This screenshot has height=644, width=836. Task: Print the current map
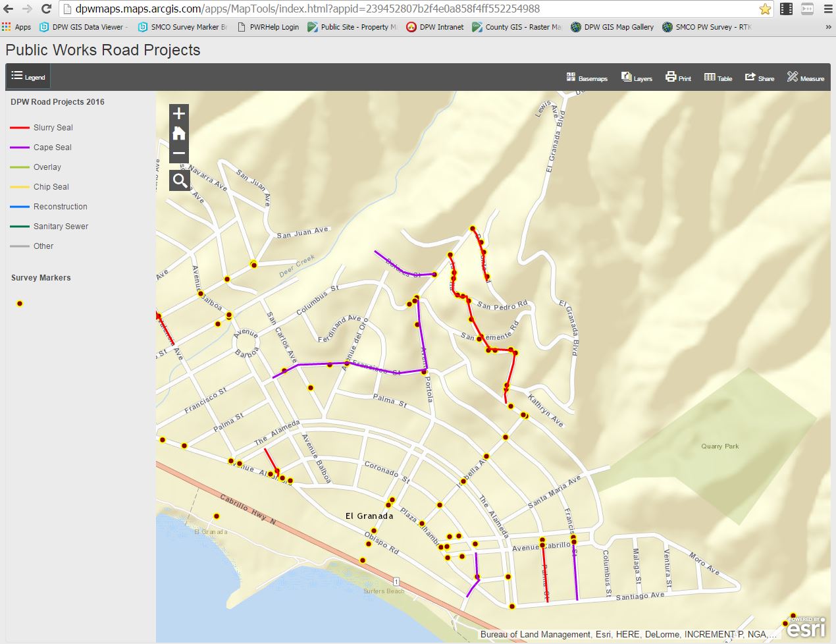point(678,77)
